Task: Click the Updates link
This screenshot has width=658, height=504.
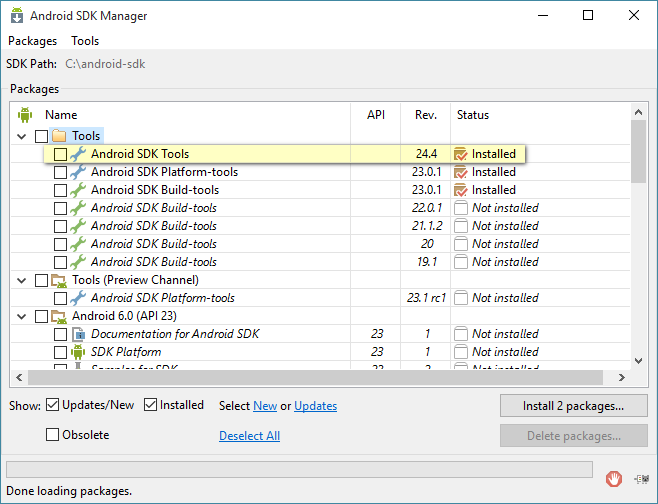Action: pyautogui.click(x=316, y=406)
